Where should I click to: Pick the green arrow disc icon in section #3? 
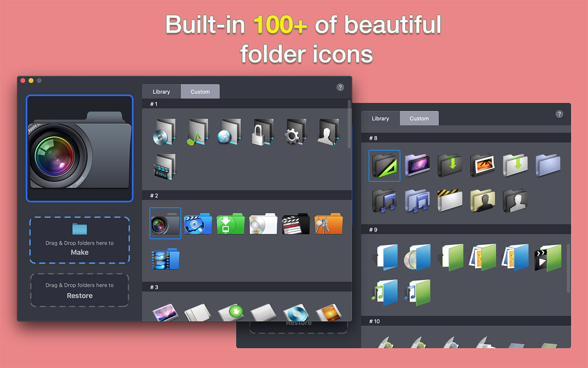[230, 312]
